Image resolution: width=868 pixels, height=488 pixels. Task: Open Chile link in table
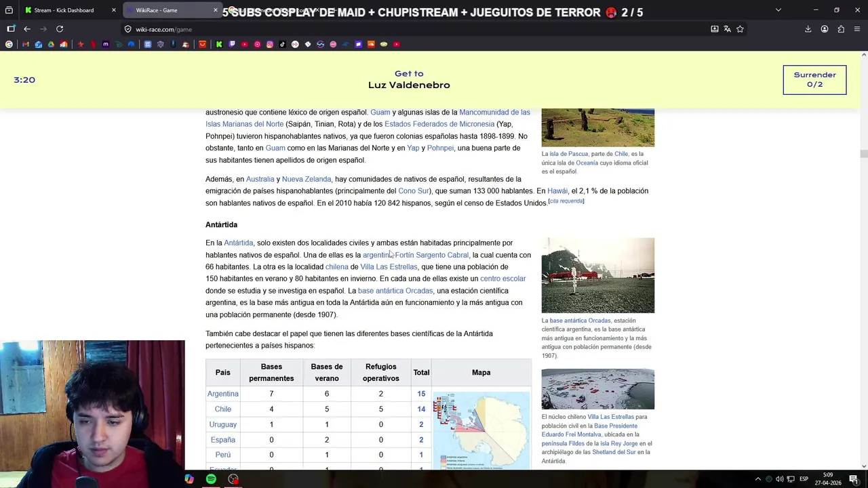pyautogui.click(x=222, y=409)
